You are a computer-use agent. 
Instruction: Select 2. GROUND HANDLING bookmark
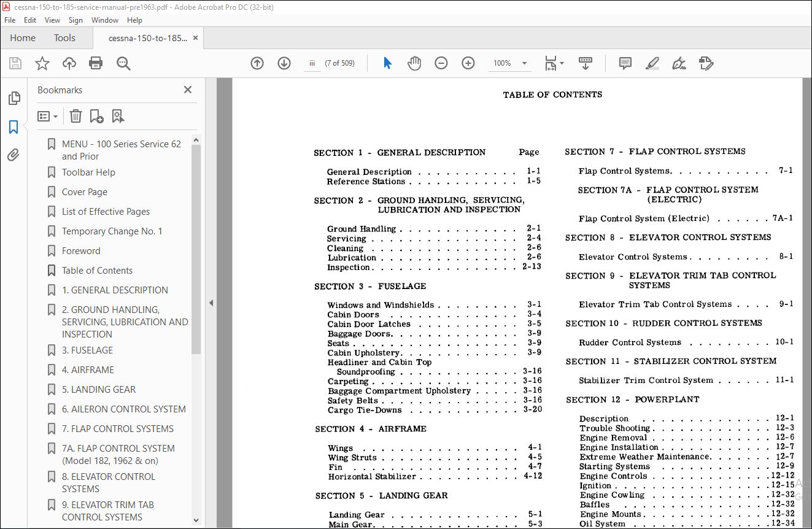tap(125, 322)
